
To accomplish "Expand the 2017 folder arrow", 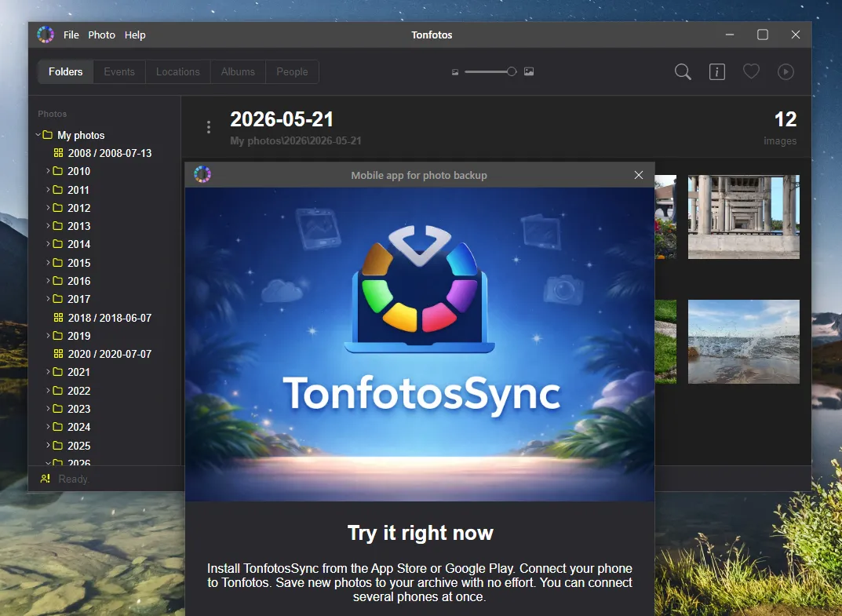I will click(48, 299).
